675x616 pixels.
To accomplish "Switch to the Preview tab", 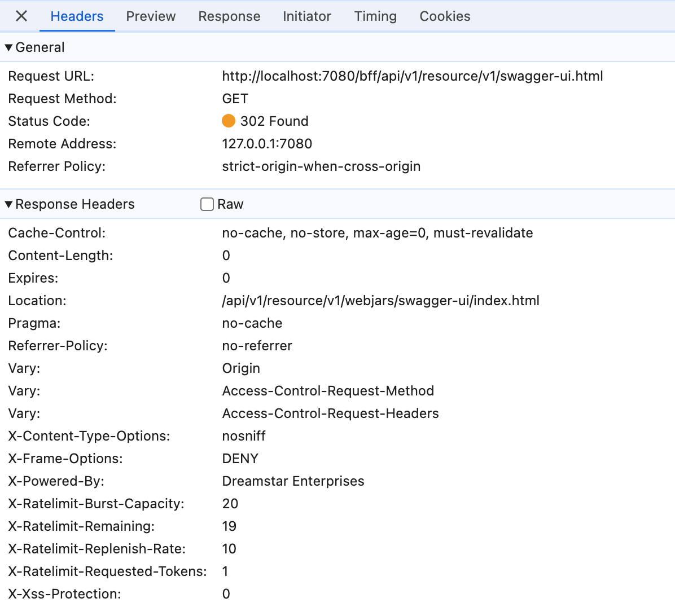I will point(150,16).
